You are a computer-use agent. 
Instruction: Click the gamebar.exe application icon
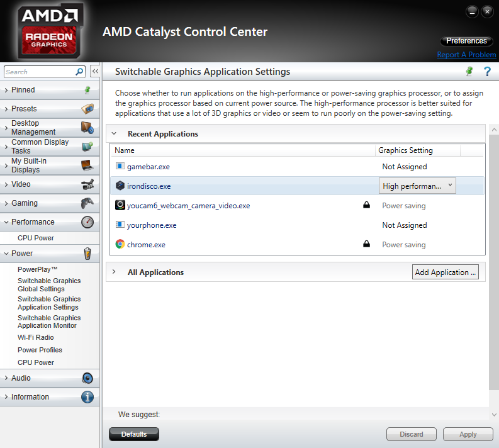pos(120,166)
